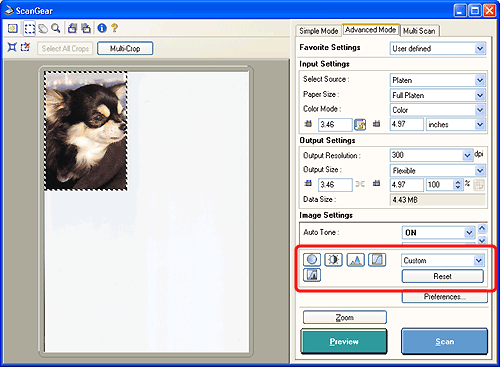Open the Output Resolution dropdown showing 300
Image resolution: width=500 pixels, height=367 pixels.
pyautogui.click(x=431, y=155)
